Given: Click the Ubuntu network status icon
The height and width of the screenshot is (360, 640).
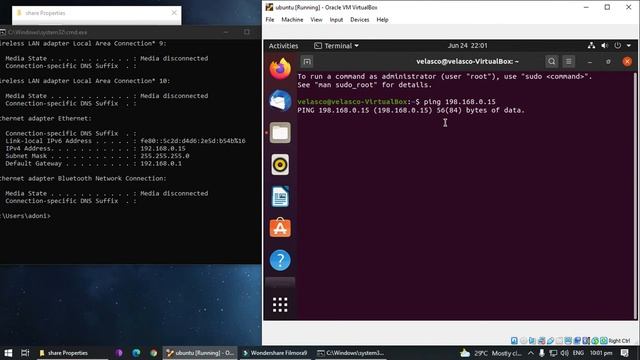Looking at the screenshot, I should click(591, 46).
